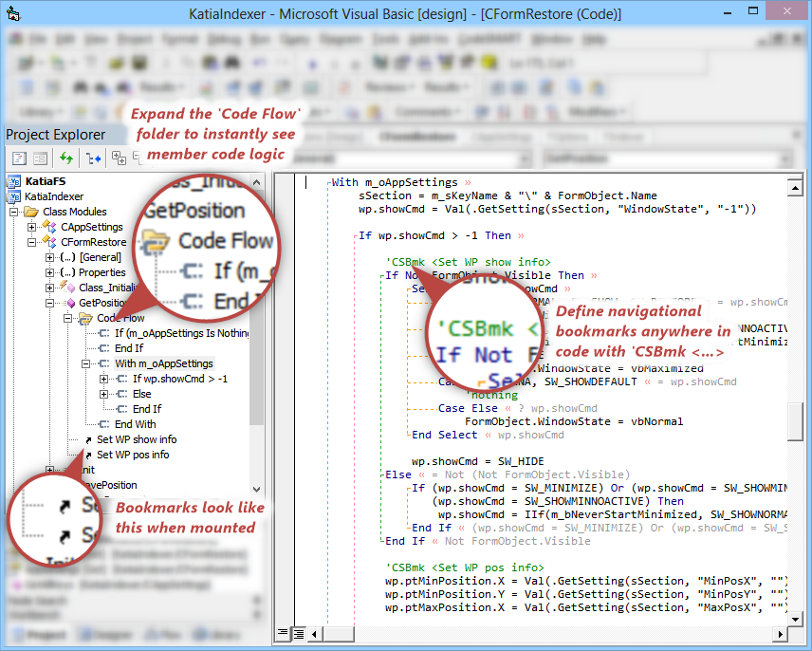The image size is (812, 651).
Task: Click the Class Modules folder icon
Action: (x=31, y=212)
